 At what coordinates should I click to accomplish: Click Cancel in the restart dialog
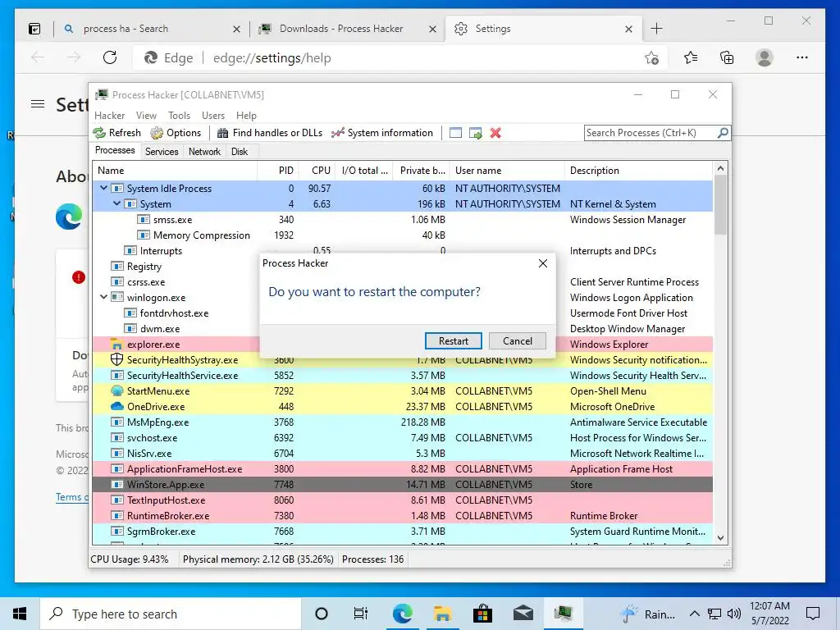click(518, 340)
